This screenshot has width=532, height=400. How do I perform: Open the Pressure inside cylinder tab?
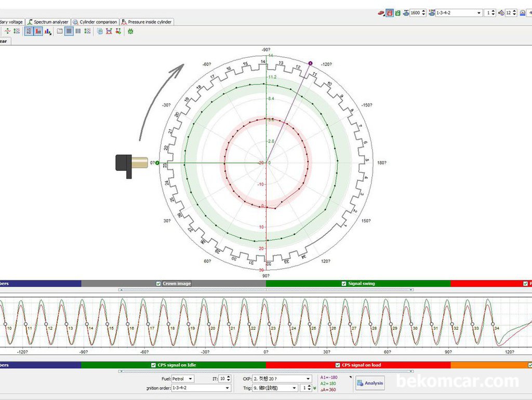coord(147,22)
